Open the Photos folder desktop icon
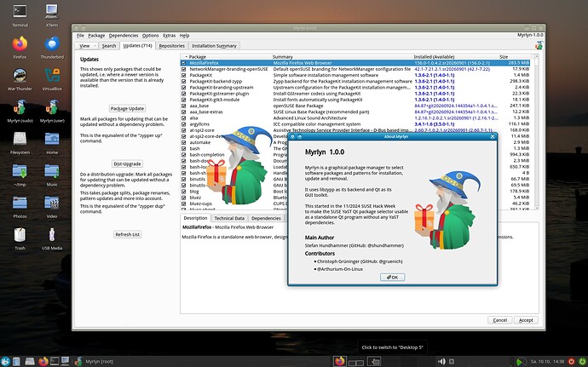The width and height of the screenshot is (588, 367). pyautogui.click(x=20, y=203)
